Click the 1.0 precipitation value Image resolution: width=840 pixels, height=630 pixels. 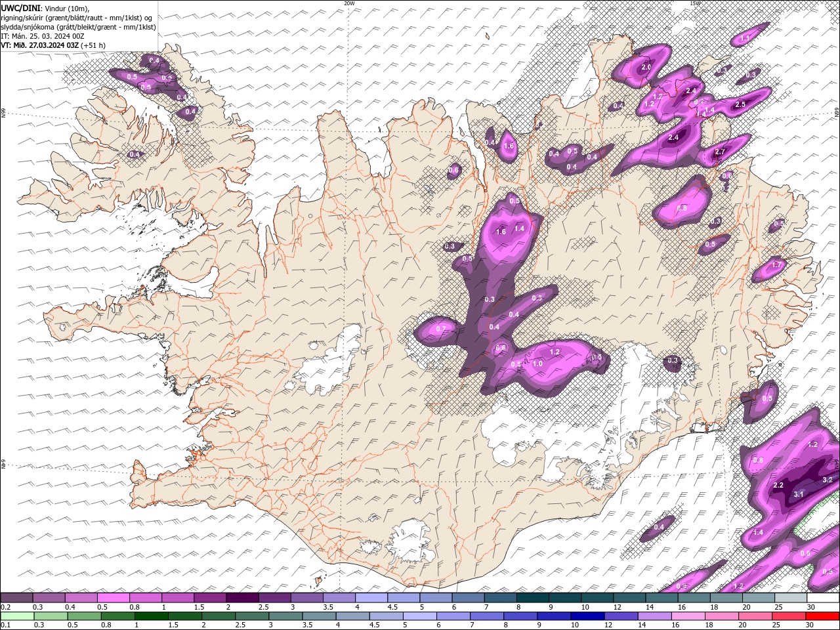tap(537, 364)
